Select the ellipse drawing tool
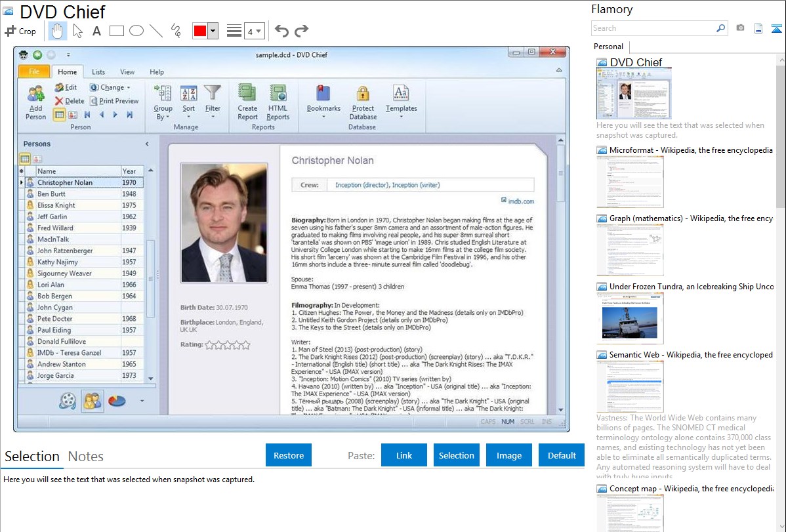Image resolution: width=786 pixels, height=532 pixels. click(x=136, y=31)
